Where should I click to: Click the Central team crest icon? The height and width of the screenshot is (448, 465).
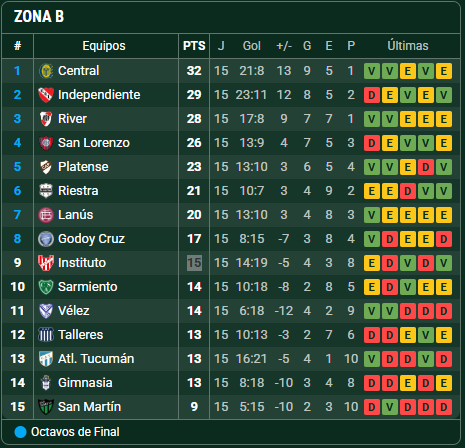click(x=46, y=71)
